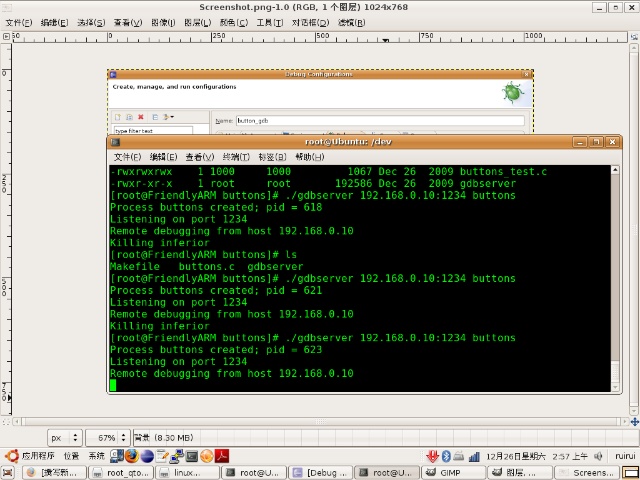640x480 pixels.
Task: Click terminal scrollbar up arrow
Action: 615,170
